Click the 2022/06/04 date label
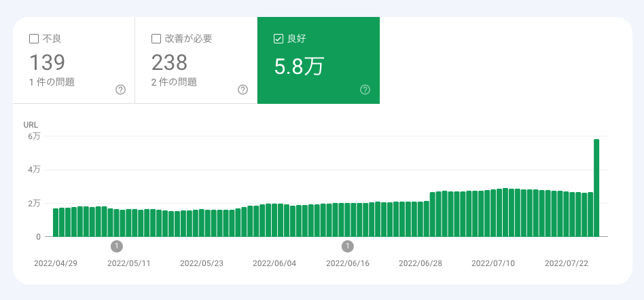Screen dimensions: 644x300 tap(274, 263)
